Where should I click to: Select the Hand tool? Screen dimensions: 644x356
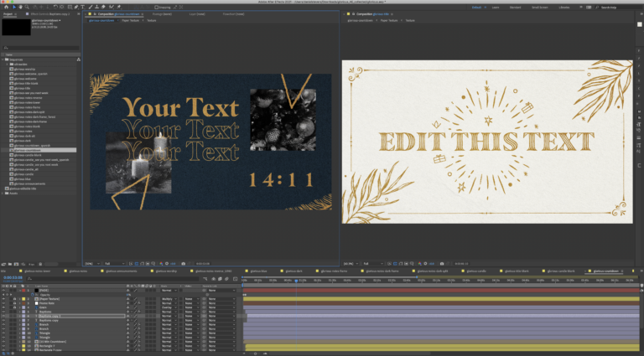[21, 8]
